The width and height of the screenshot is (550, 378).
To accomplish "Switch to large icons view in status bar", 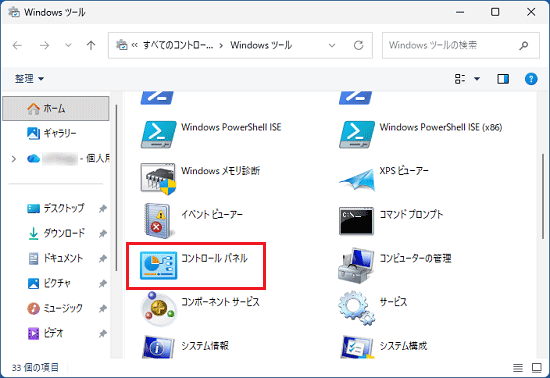I will pos(537,367).
